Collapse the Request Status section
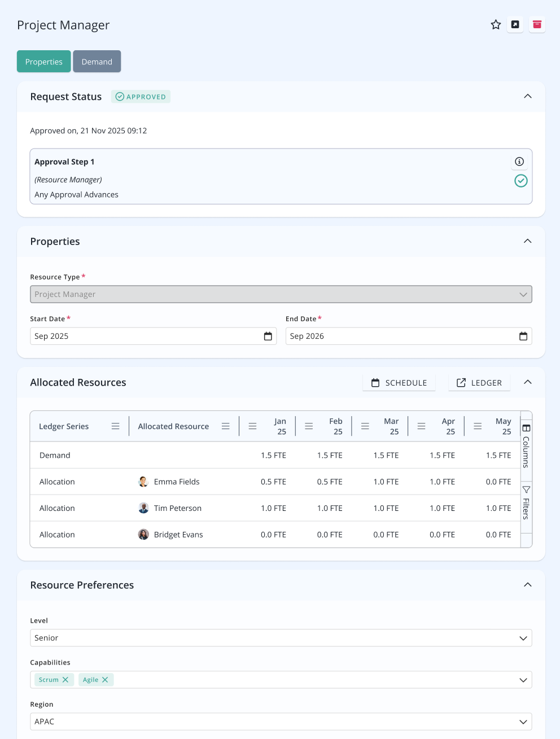 pyautogui.click(x=528, y=97)
